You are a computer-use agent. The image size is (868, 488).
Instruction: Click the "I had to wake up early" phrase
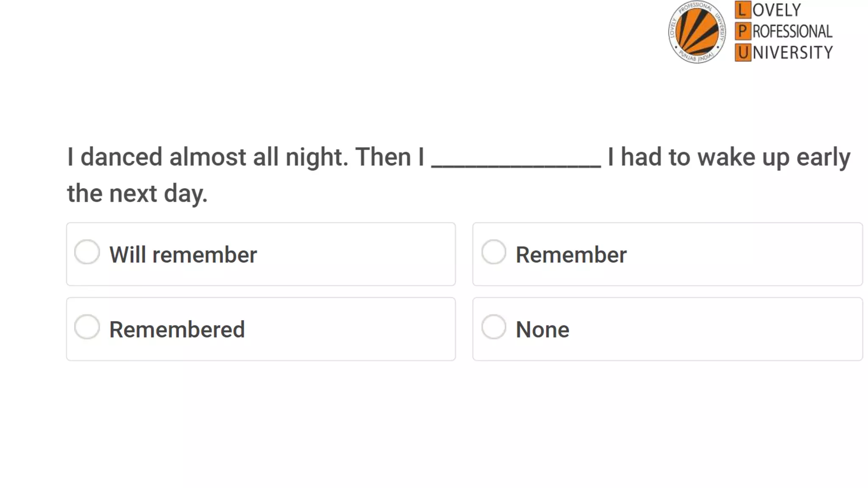click(729, 157)
